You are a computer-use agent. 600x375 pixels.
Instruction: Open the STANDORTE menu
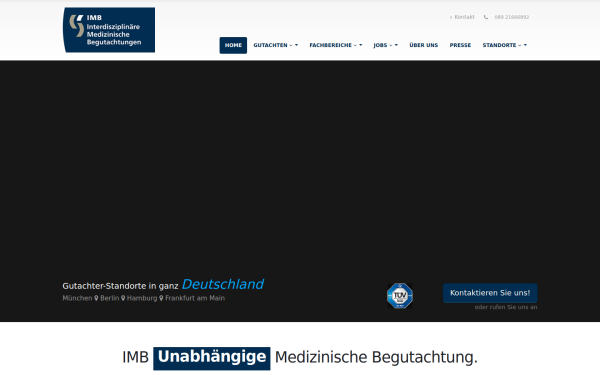(x=499, y=45)
